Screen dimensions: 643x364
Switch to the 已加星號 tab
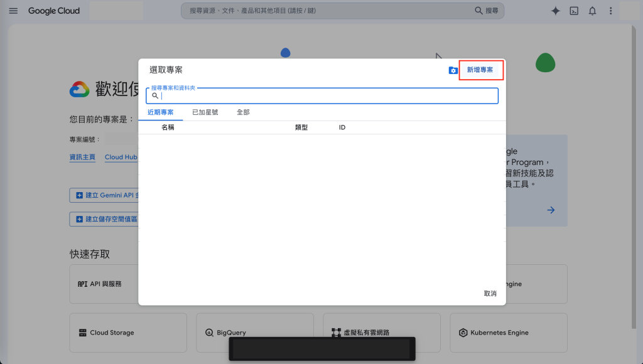[x=205, y=112]
